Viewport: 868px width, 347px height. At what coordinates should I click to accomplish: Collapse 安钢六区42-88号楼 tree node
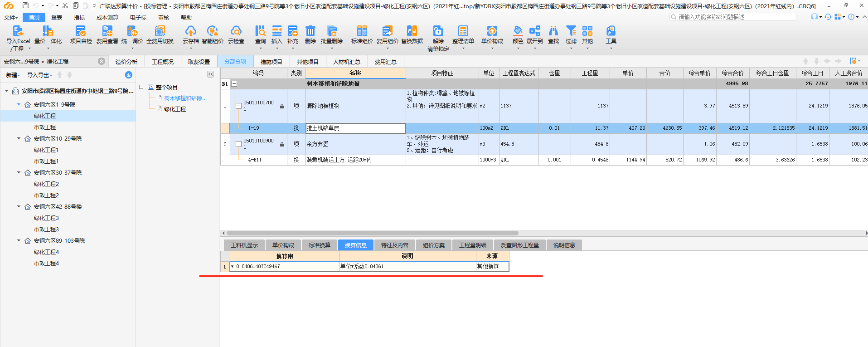(x=19, y=206)
